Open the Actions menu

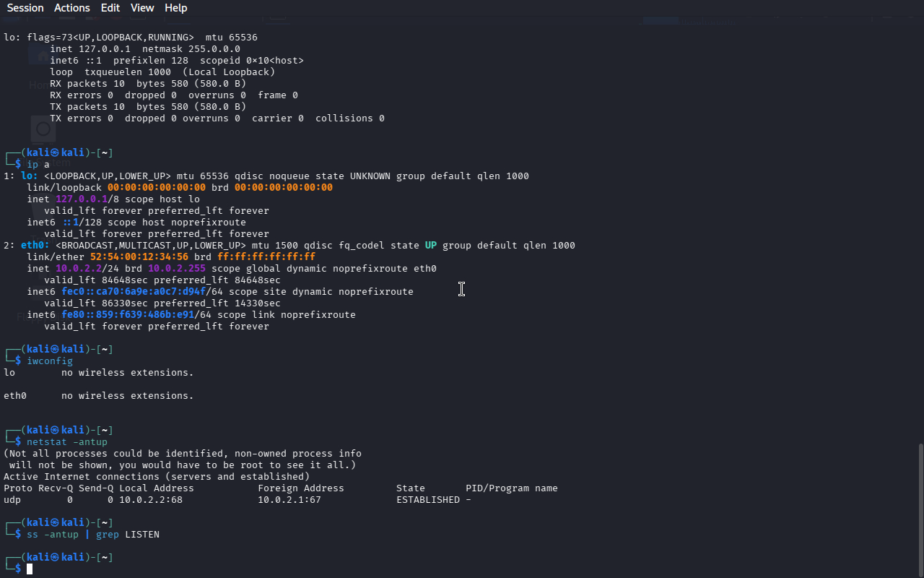point(72,8)
